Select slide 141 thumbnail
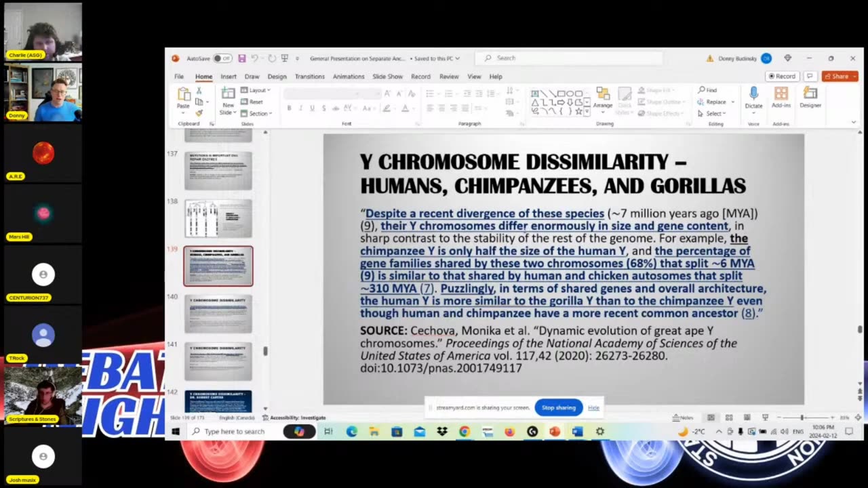This screenshot has height=488, width=868. pos(218,361)
